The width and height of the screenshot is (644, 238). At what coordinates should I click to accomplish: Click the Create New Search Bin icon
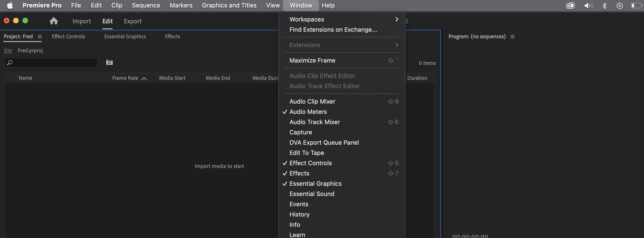pyautogui.click(x=109, y=63)
